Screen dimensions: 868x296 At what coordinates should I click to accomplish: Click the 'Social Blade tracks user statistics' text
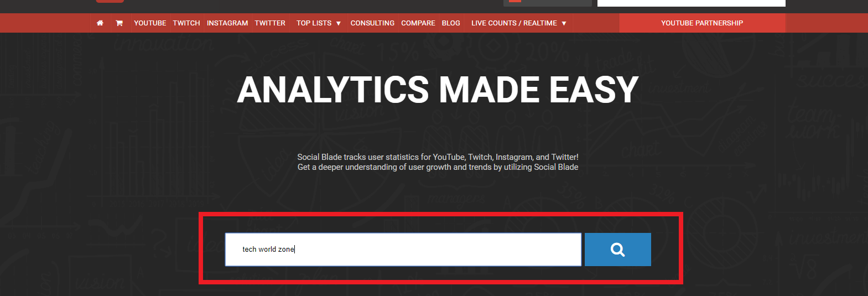point(438,157)
